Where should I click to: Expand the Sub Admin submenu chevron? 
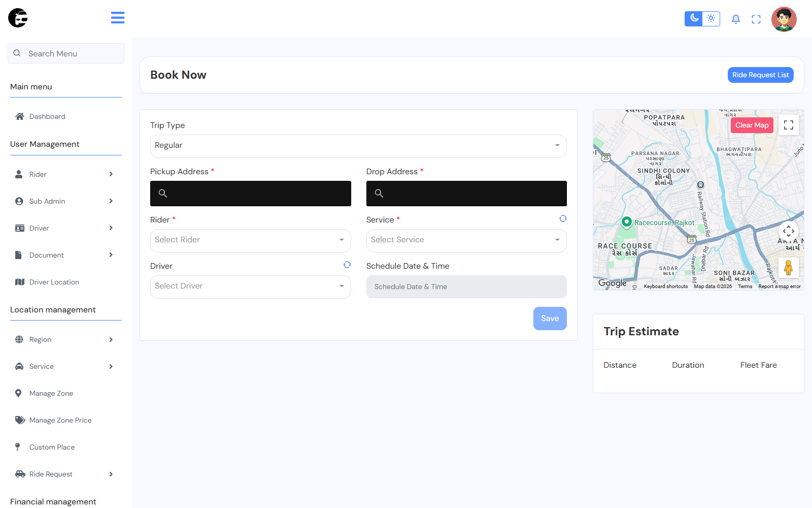pyautogui.click(x=111, y=201)
